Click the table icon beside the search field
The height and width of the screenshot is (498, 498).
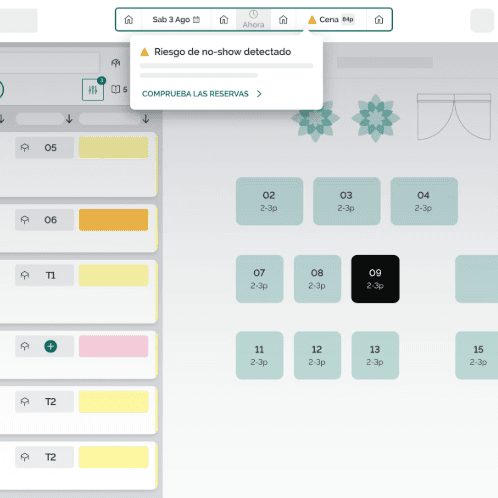click(116, 63)
